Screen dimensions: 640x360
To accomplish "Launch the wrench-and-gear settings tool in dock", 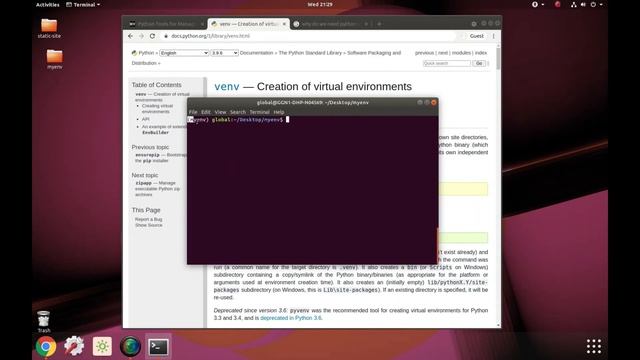I will point(74,346).
